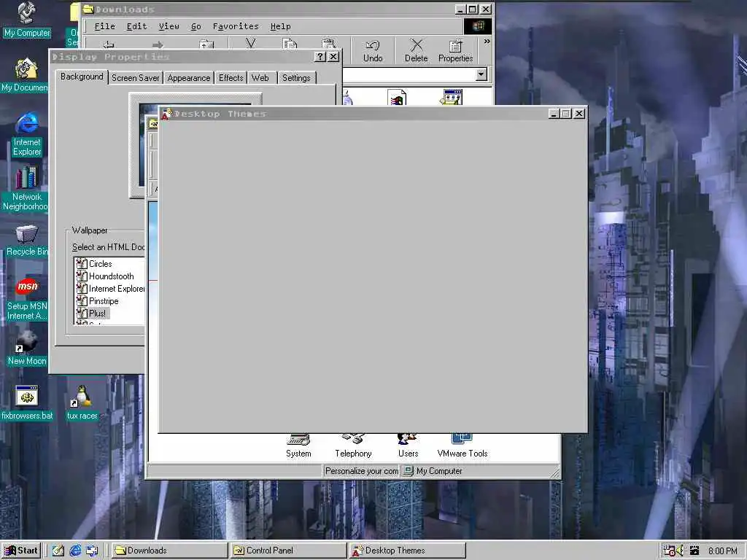Screen dimensions: 747x560
Task: Open My Computer desktop icon
Action: click(x=27, y=20)
